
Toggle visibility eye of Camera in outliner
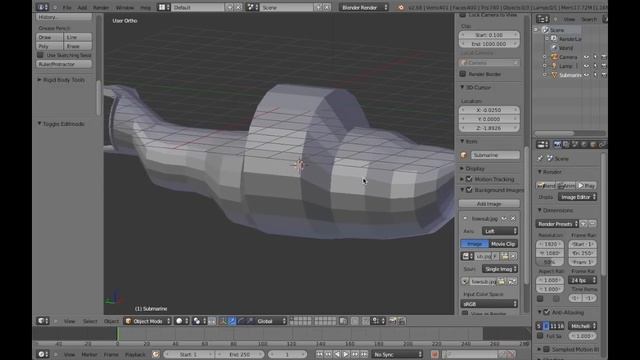(x=587, y=57)
